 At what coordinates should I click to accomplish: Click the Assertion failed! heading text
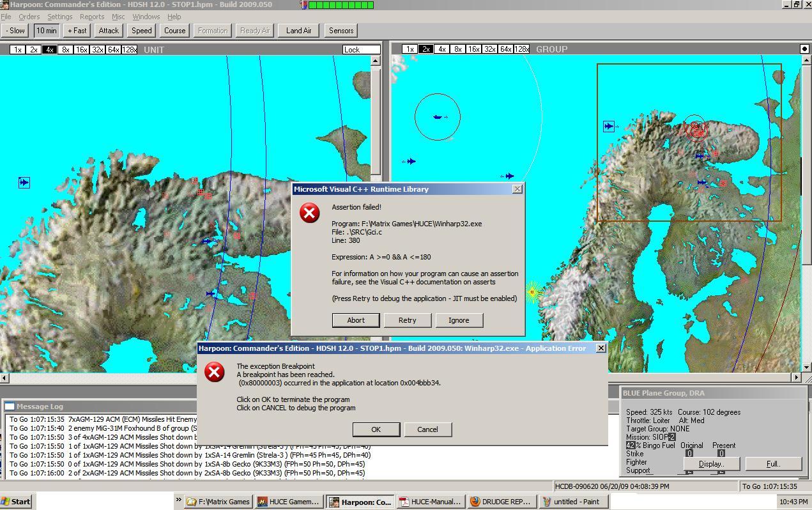[356, 207]
